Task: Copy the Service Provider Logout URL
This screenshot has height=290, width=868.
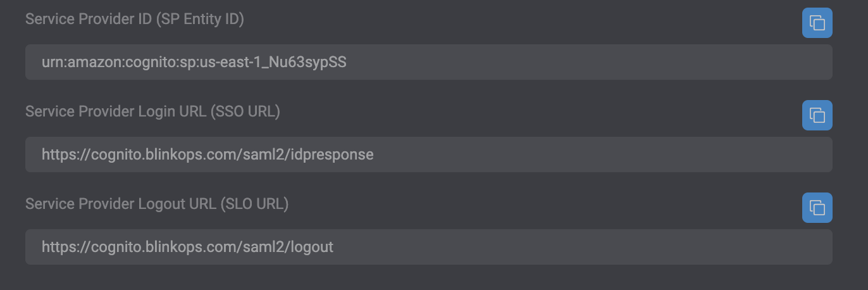Action: tap(817, 208)
